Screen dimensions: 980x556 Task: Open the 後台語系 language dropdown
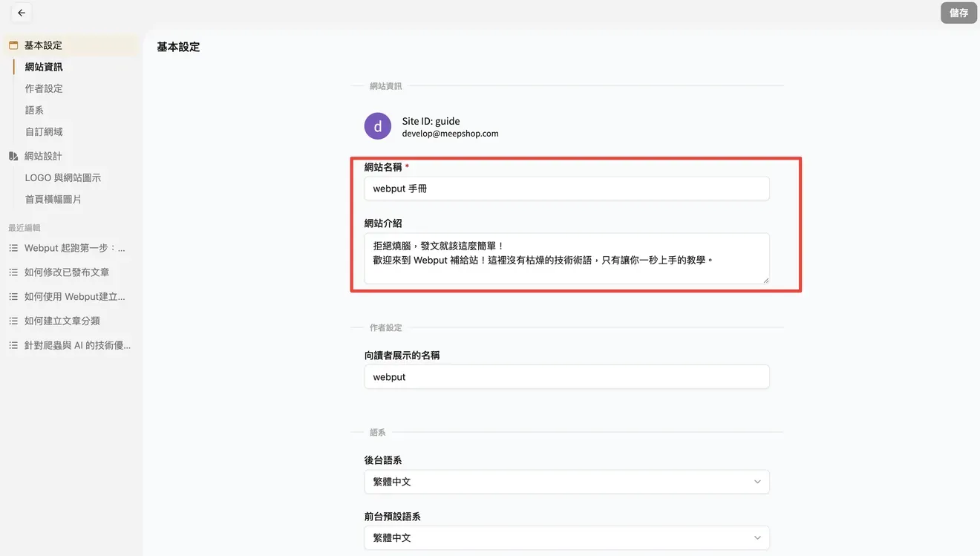click(566, 482)
